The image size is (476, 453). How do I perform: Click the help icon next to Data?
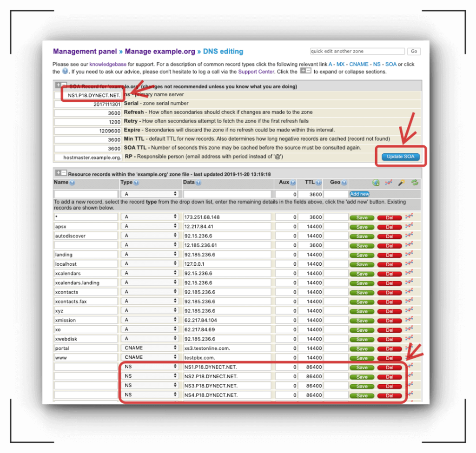[198, 183]
